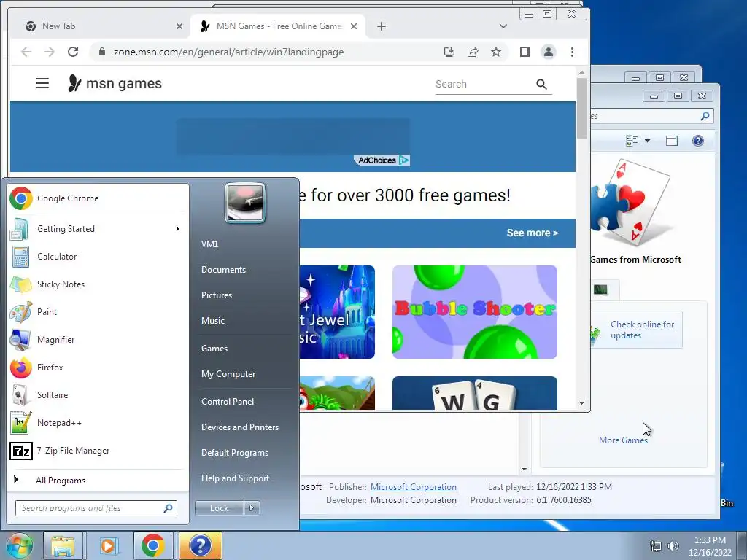Close the New Tab tab

[x=179, y=26]
